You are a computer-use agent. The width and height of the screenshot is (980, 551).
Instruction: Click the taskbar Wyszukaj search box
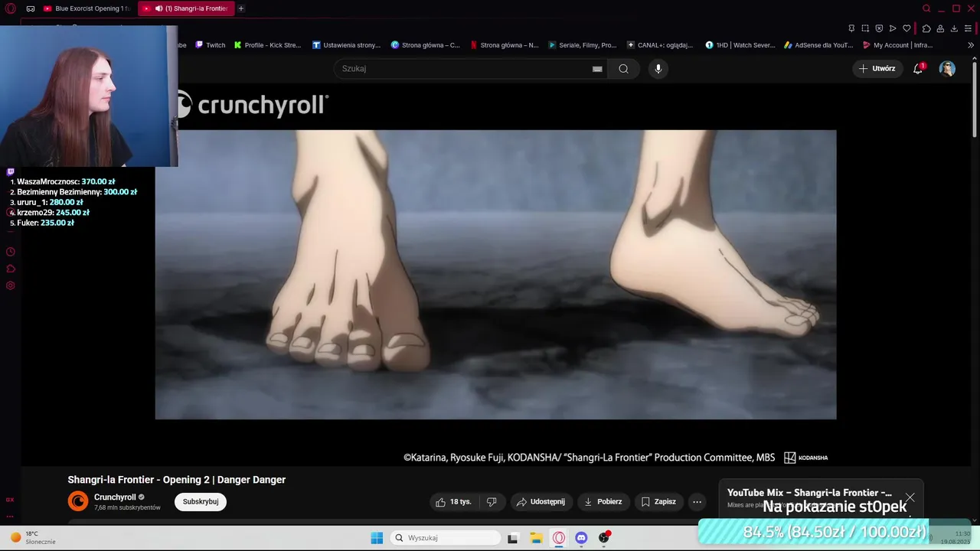click(x=446, y=538)
